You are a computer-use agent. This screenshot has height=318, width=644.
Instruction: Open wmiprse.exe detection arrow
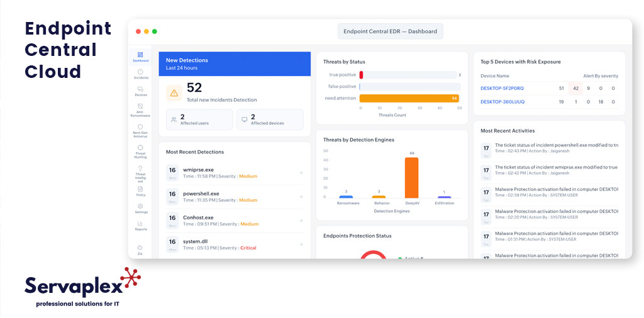tap(301, 173)
